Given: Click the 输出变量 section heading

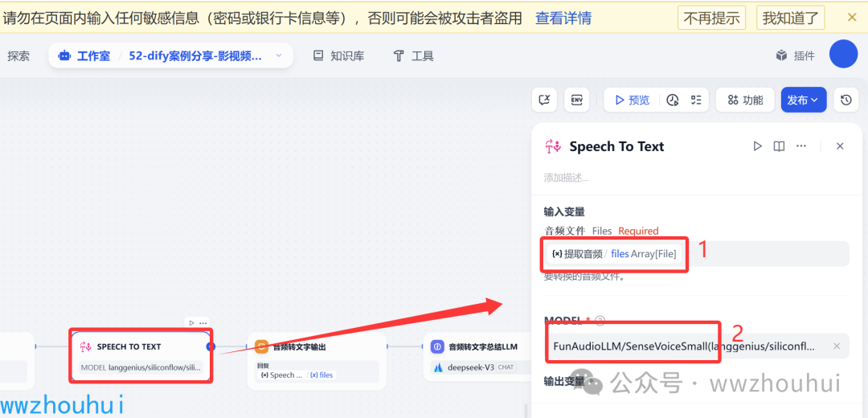Looking at the screenshot, I should click(x=564, y=381).
